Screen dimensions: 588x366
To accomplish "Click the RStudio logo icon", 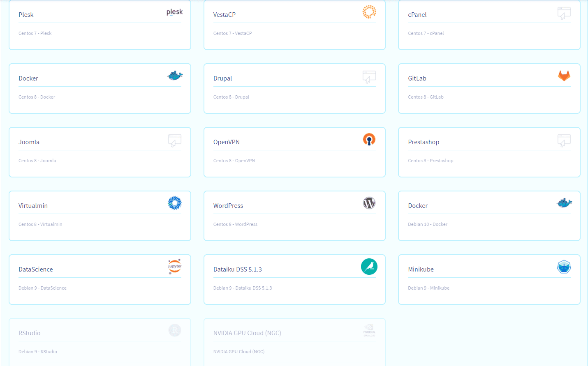I will click(x=174, y=330).
